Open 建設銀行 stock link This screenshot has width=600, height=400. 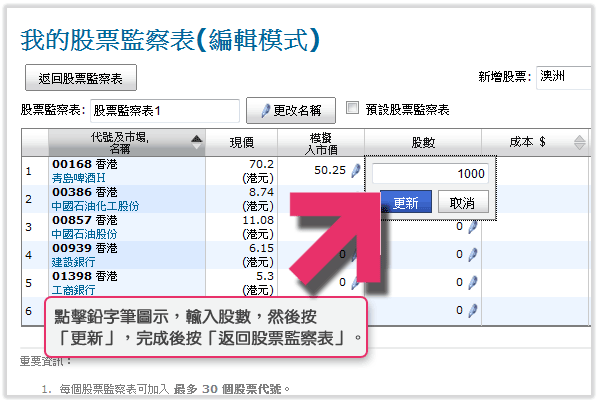[x=73, y=262]
